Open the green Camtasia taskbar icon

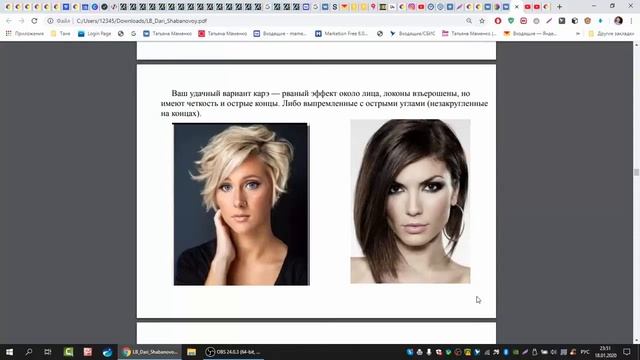pyautogui.click(x=68, y=352)
